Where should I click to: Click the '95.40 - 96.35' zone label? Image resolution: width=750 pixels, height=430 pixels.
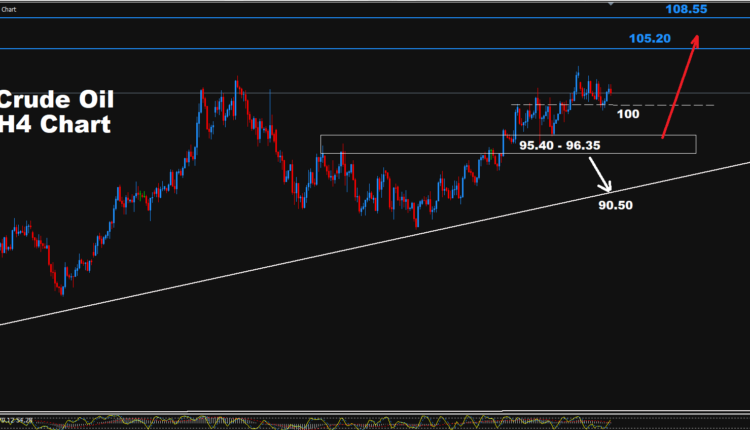560,145
